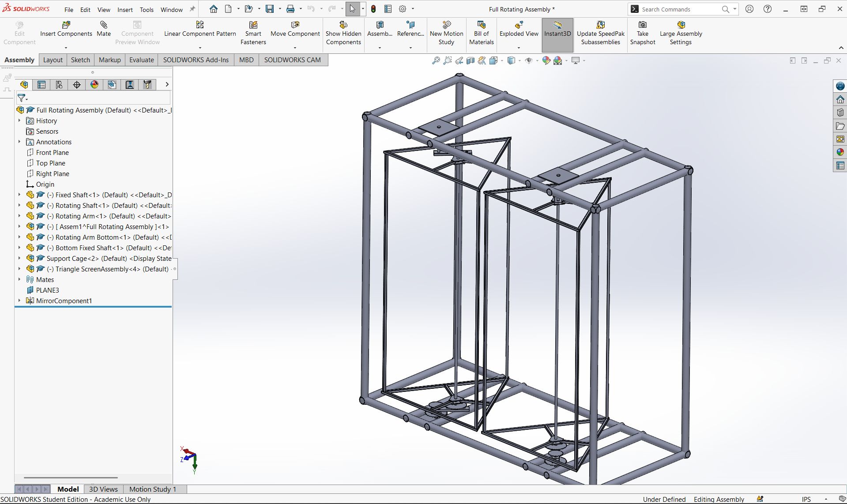847x504 pixels.
Task: Open the Edit Appearance color tool
Action: 546,60
